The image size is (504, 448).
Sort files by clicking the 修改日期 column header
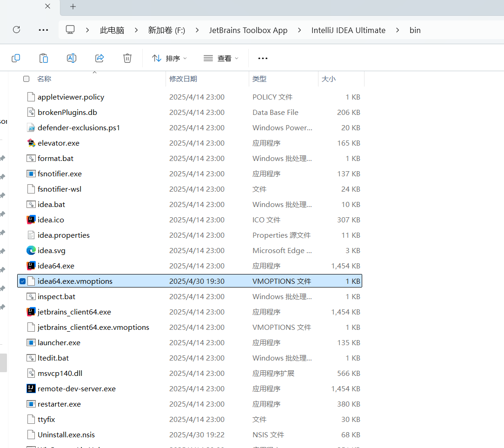(183, 79)
